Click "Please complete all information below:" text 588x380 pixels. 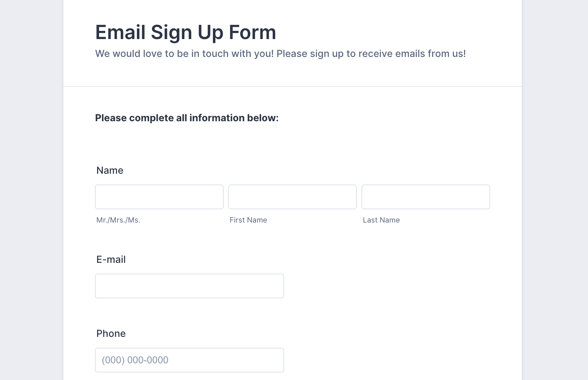[187, 118]
